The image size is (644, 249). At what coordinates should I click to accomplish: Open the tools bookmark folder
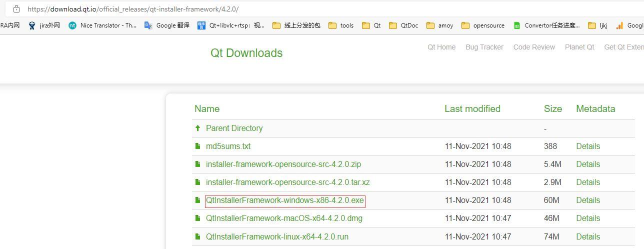click(x=341, y=25)
